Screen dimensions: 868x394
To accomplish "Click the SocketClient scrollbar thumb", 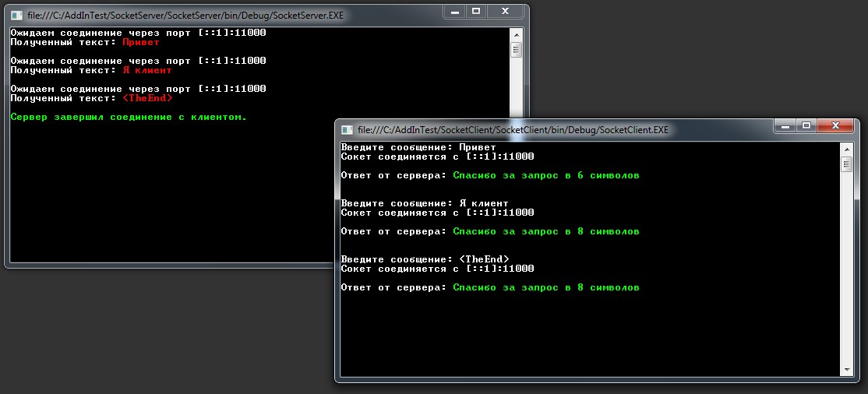I will pyautogui.click(x=846, y=164).
